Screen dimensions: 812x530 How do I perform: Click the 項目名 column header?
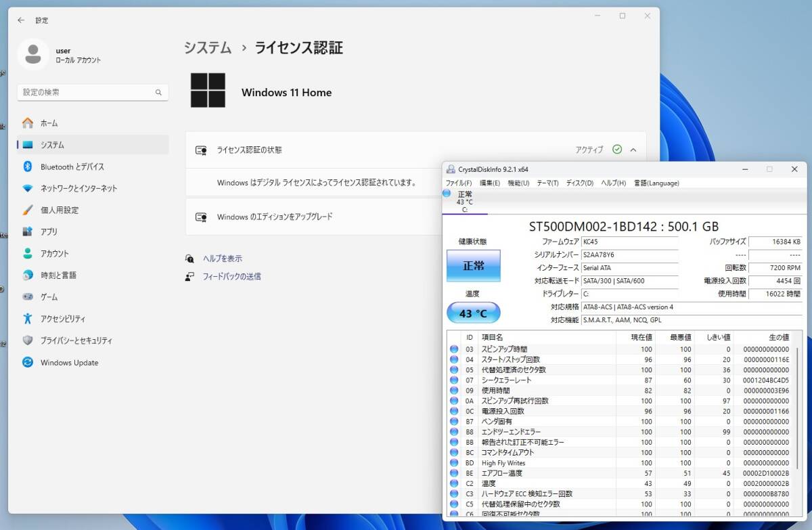(x=546, y=337)
